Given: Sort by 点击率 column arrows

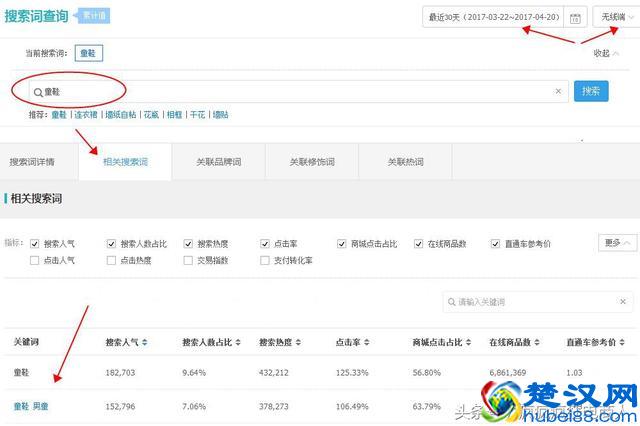Looking at the screenshot, I should click(367, 342).
